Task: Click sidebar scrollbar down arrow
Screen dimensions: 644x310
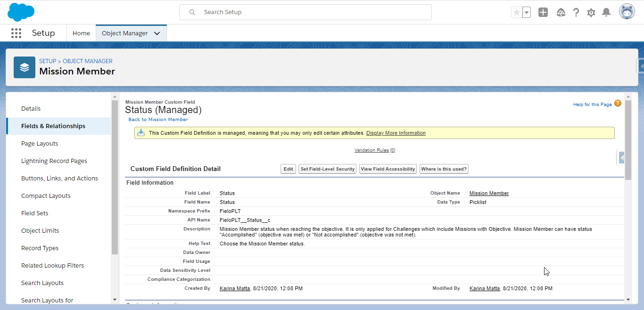Action: coord(115,299)
